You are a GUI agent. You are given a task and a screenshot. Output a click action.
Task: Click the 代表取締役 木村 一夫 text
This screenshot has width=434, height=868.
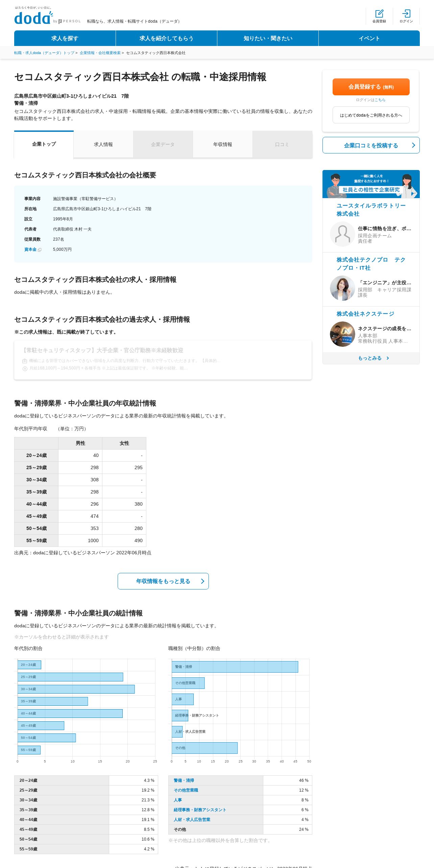tap(72, 229)
